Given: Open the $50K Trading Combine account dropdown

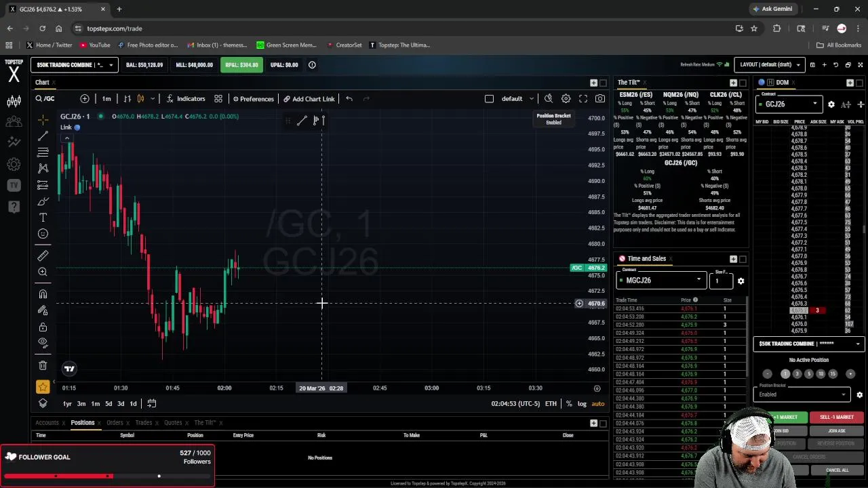Looking at the screenshot, I should 75,65.
